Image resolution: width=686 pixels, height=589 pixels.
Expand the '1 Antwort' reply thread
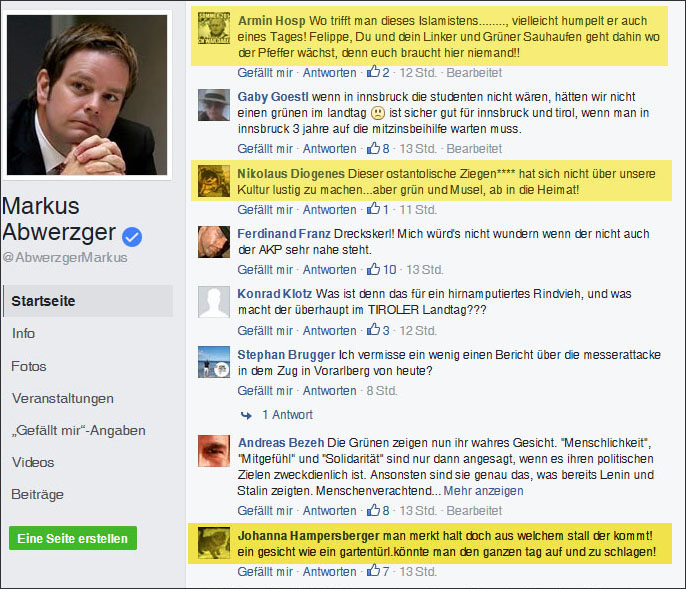pyautogui.click(x=287, y=414)
